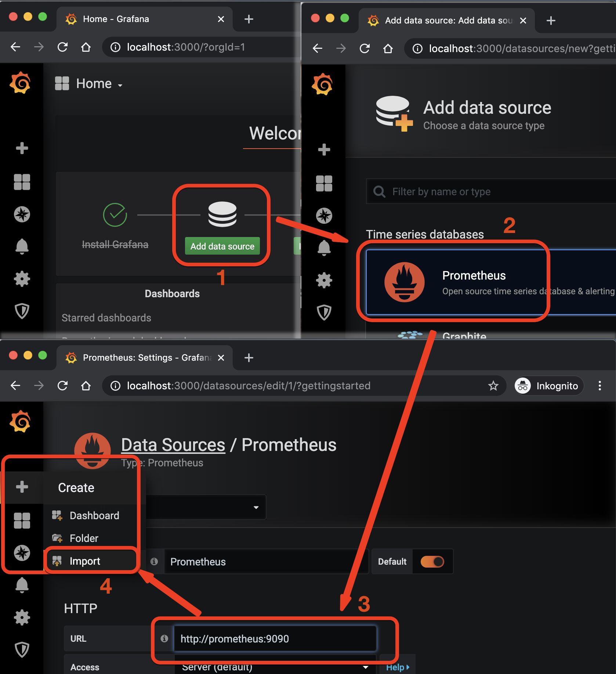Click green Add data source button
Screen dimensions: 616x674
click(x=222, y=246)
